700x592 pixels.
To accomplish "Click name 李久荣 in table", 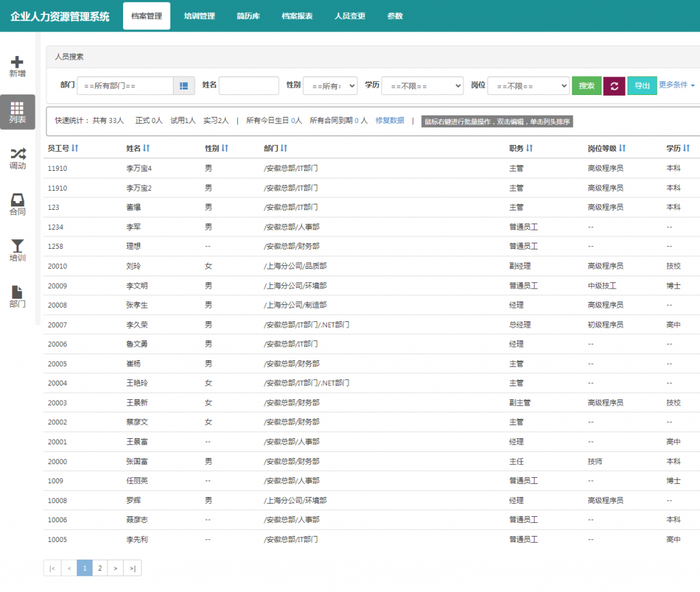I will click(x=137, y=325).
